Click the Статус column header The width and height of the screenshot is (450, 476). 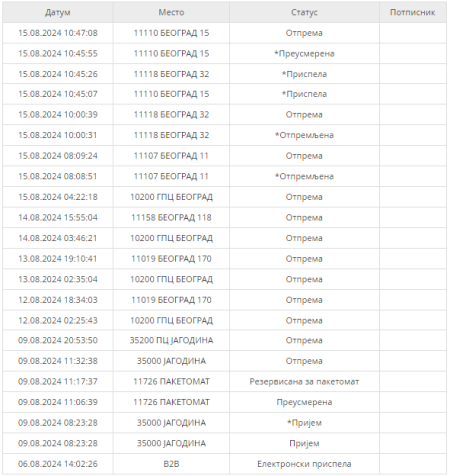[x=304, y=12]
